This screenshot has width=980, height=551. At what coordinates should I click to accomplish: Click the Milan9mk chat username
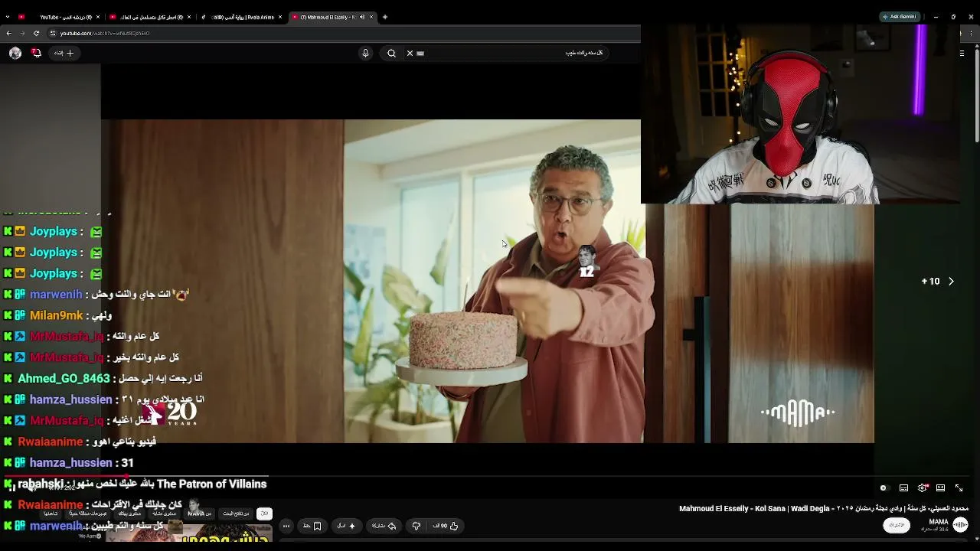tap(56, 315)
